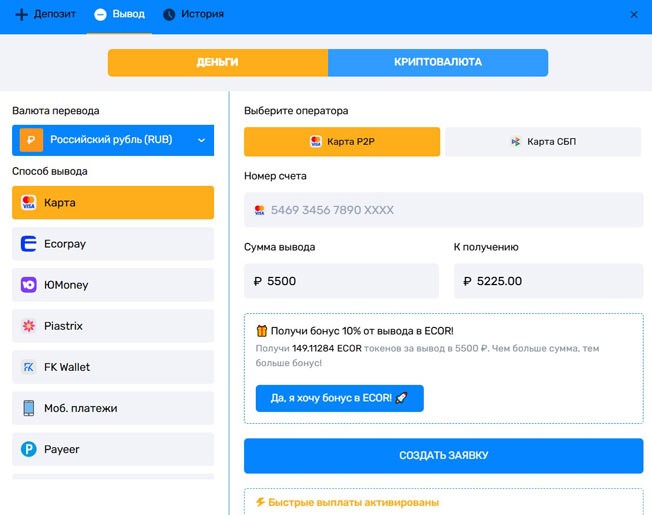
Task: Choose the Моб. платежи phone icon
Action: tap(28, 408)
